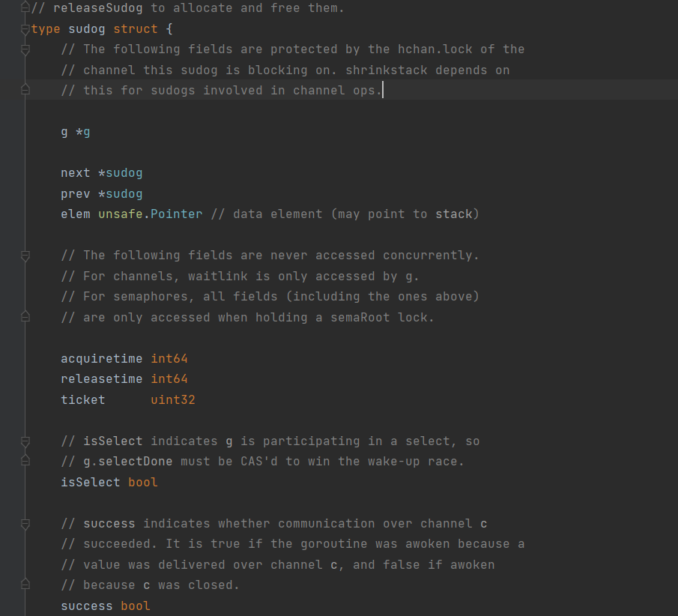The width and height of the screenshot is (678, 616).
Task: Click the 'acquiretime' field name
Action: pos(102,359)
